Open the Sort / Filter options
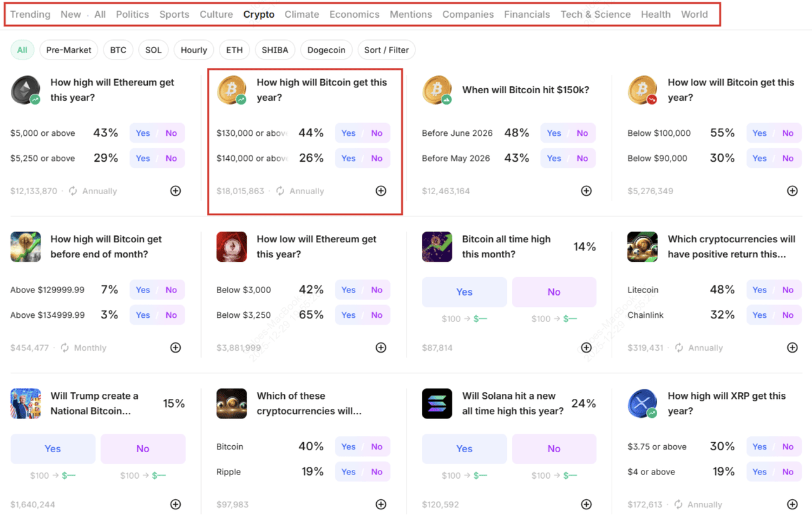The width and height of the screenshot is (812, 527). 386,49
